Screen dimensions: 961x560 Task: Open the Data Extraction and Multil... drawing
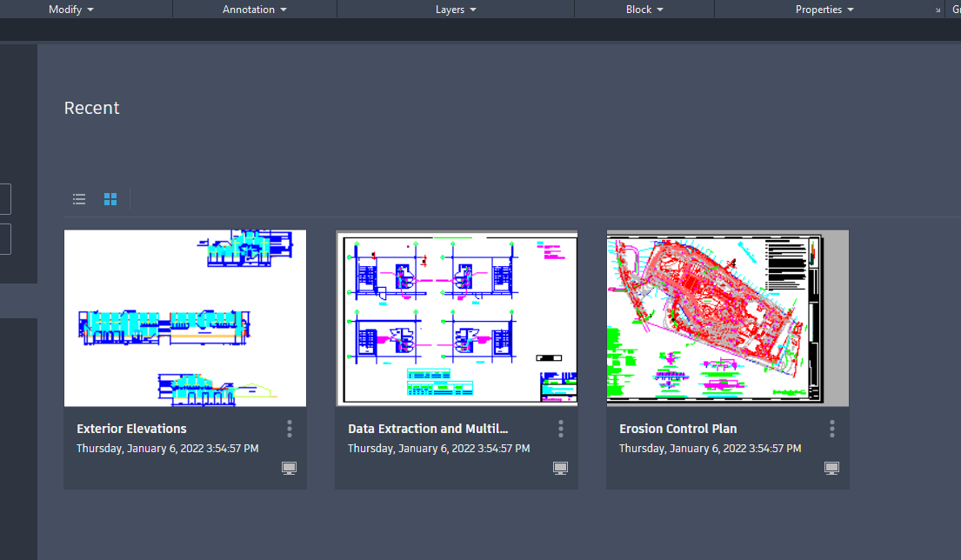click(428, 429)
